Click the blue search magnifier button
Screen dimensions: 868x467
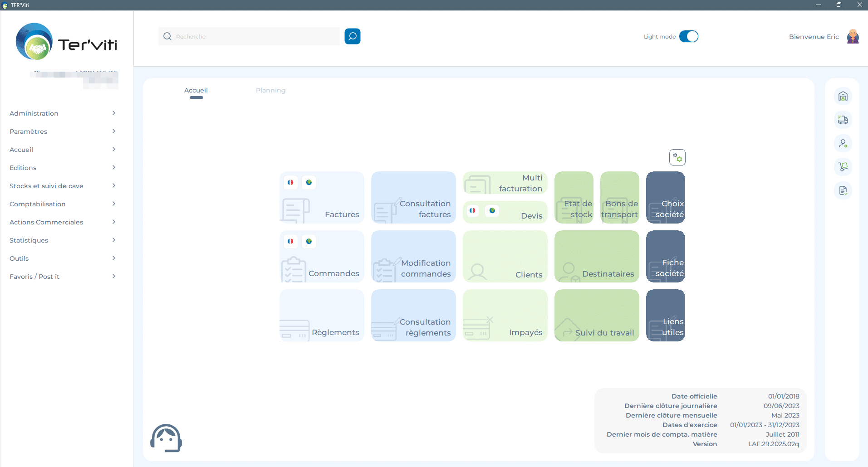(x=352, y=36)
